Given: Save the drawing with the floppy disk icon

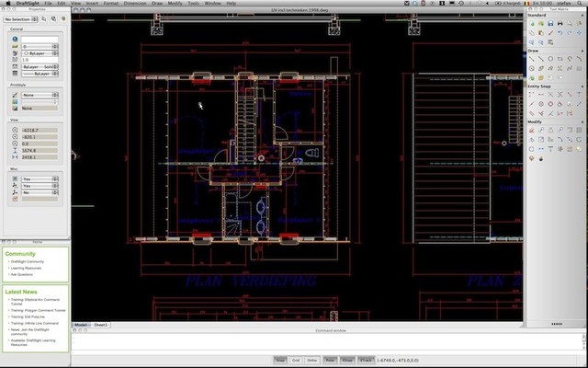Looking at the screenshot, I should [x=550, y=23].
